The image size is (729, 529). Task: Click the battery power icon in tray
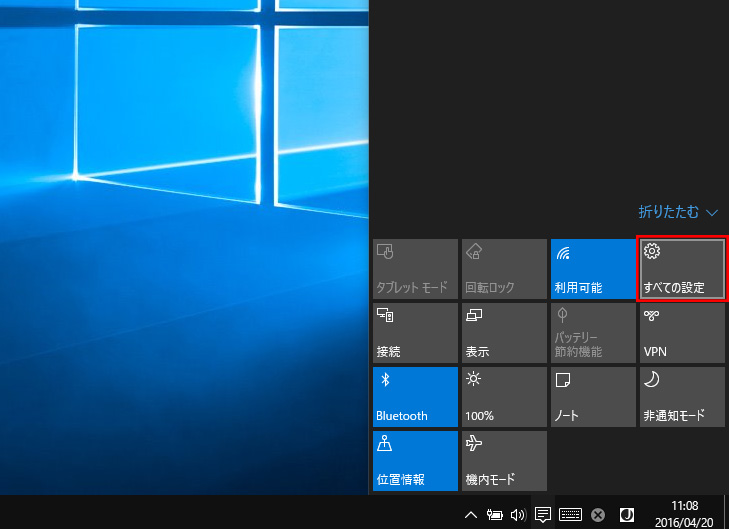pos(494,515)
